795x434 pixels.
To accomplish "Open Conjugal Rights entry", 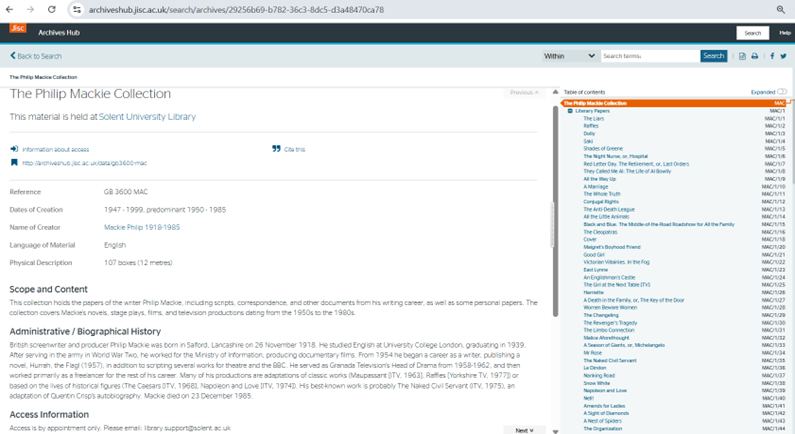I will coord(601,201).
